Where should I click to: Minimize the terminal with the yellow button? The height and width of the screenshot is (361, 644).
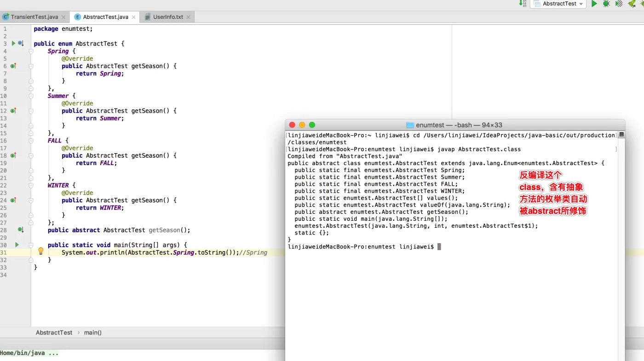(302, 125)
